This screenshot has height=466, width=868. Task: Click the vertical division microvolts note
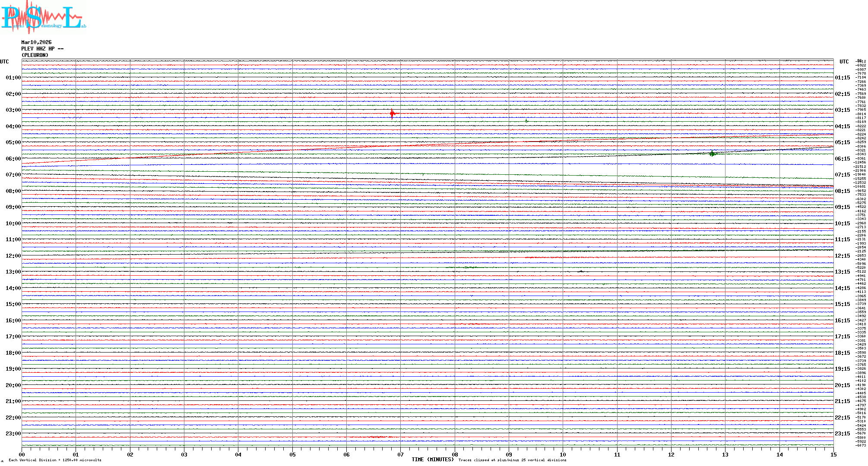click(x=55, y=460)
